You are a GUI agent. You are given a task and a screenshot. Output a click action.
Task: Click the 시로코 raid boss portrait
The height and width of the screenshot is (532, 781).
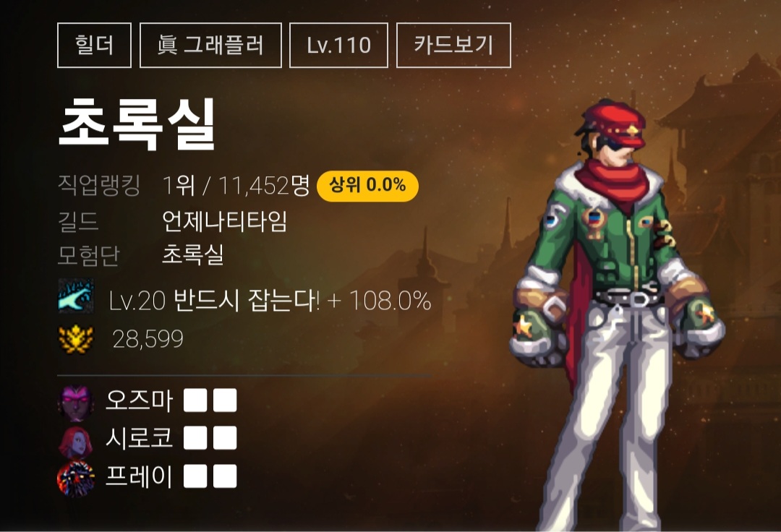coord(76,441)
